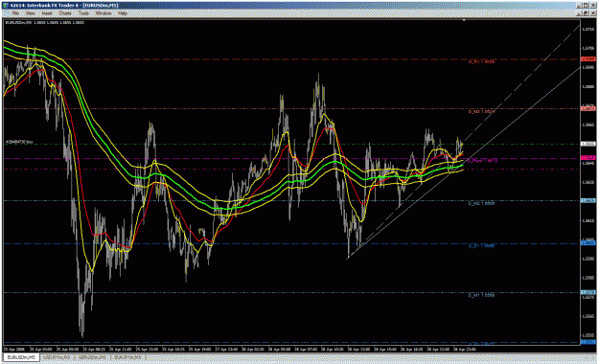599x364 pixels.
Task: Open the View menu
Action: (30, 13)
